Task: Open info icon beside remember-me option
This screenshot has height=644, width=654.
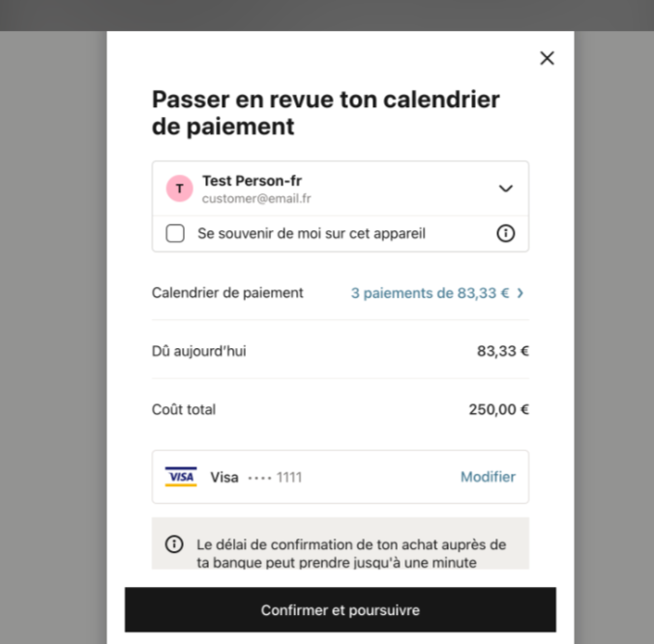Action: click(506, 233)
